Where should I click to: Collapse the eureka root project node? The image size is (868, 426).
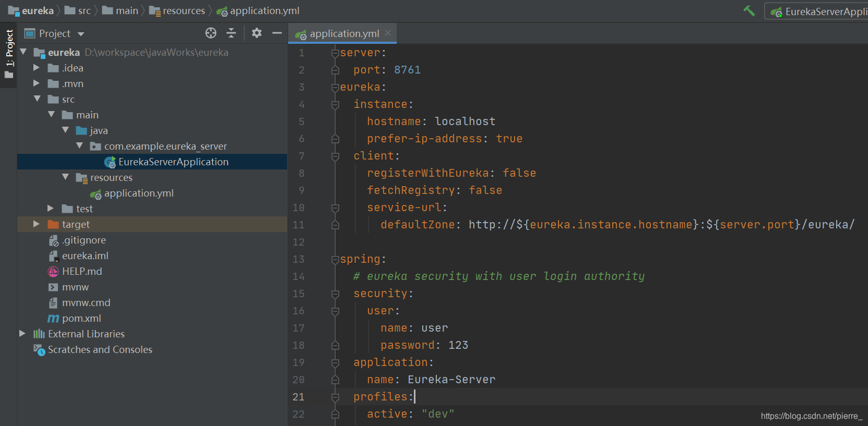click(x=23, y=52)
